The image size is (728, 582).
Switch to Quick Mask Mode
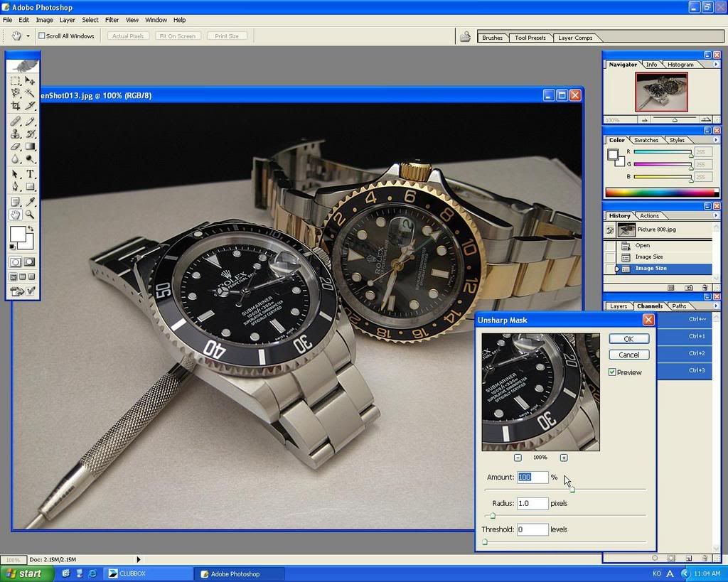point(29,262)
